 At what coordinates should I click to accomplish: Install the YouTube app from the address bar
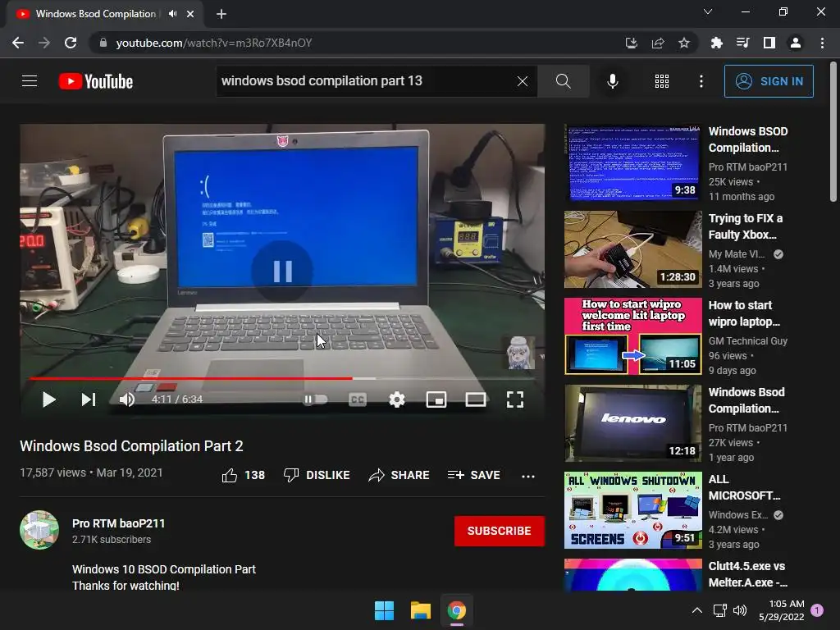pyautogui.click(x=631, y=43)
